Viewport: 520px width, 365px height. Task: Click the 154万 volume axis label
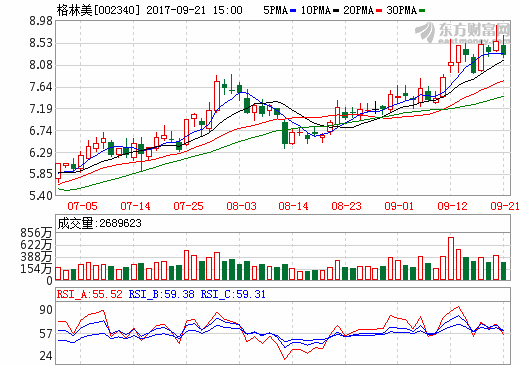click(x=36, y=269)
